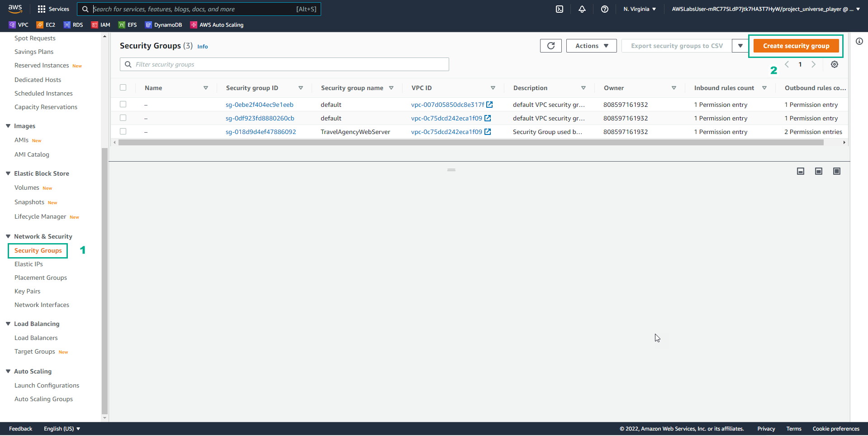Open the notifications bell
This screenshot has width=868, height=436.
point(582,9)
